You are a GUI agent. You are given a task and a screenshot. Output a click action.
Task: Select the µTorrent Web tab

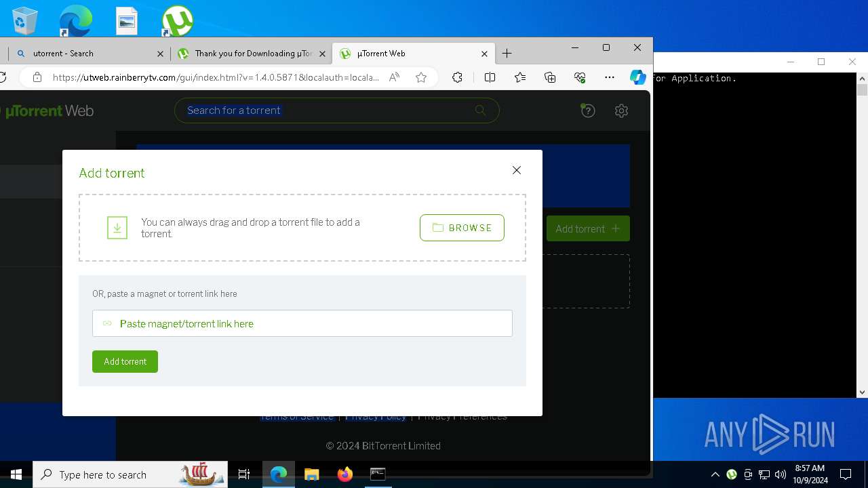coord(412,54)
